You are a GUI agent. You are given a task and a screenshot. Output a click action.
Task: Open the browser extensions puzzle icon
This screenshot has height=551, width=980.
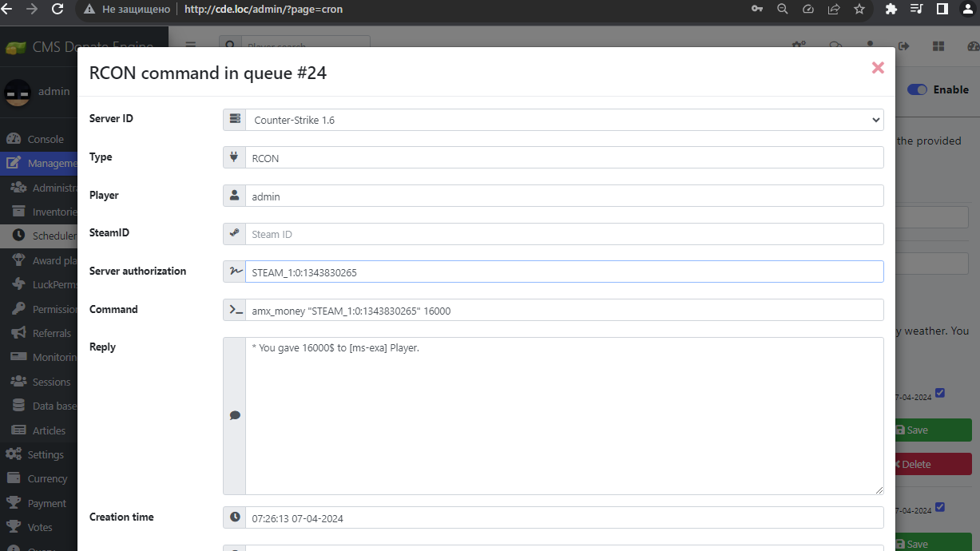click(891, 10)
